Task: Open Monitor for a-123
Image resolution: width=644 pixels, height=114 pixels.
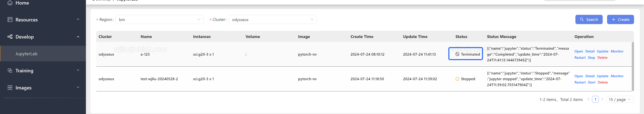Action: point(617,51)
